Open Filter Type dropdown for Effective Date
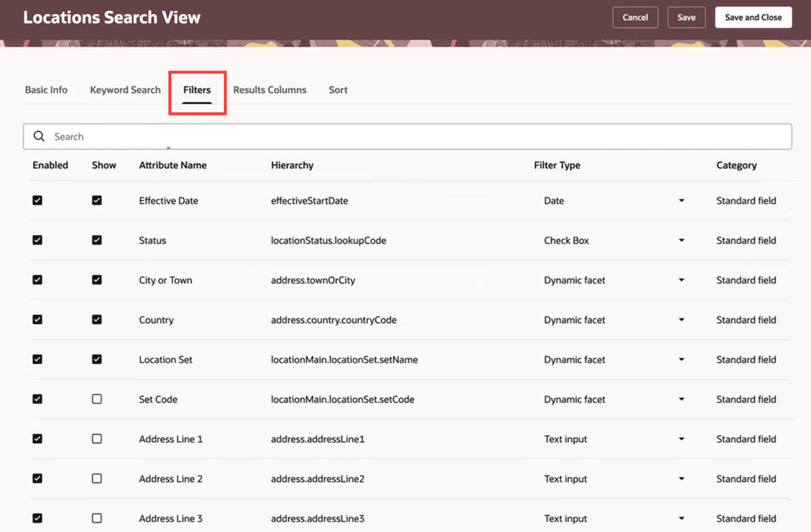The width and height of the screenshot is (811, 532). pos(682,200)
